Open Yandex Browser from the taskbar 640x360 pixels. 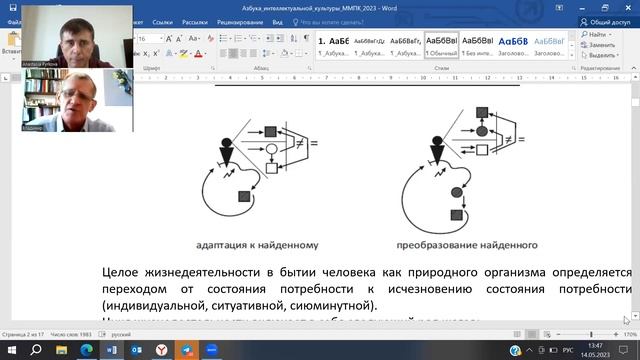(162, 350)
